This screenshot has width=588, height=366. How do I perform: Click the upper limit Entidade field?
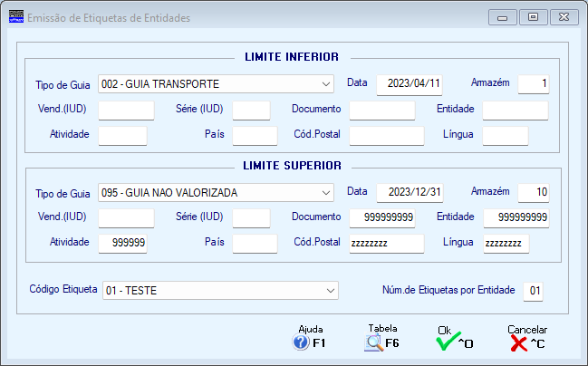(516, 218)
